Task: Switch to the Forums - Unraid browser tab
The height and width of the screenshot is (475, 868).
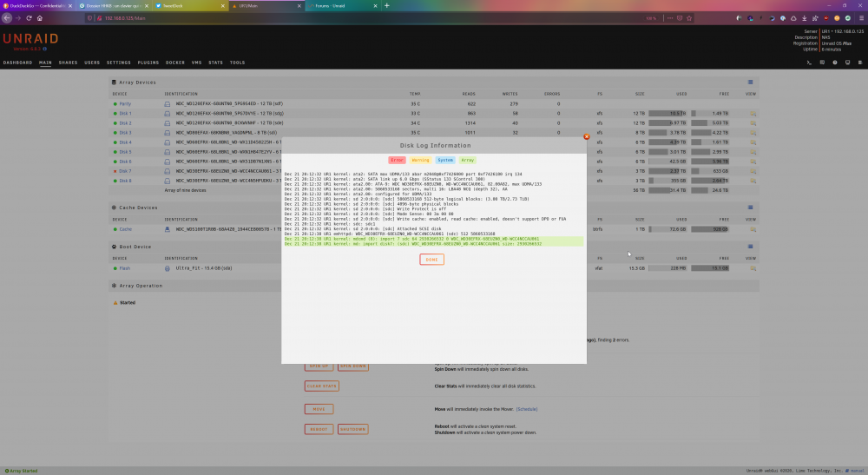Action: point(343,5)
